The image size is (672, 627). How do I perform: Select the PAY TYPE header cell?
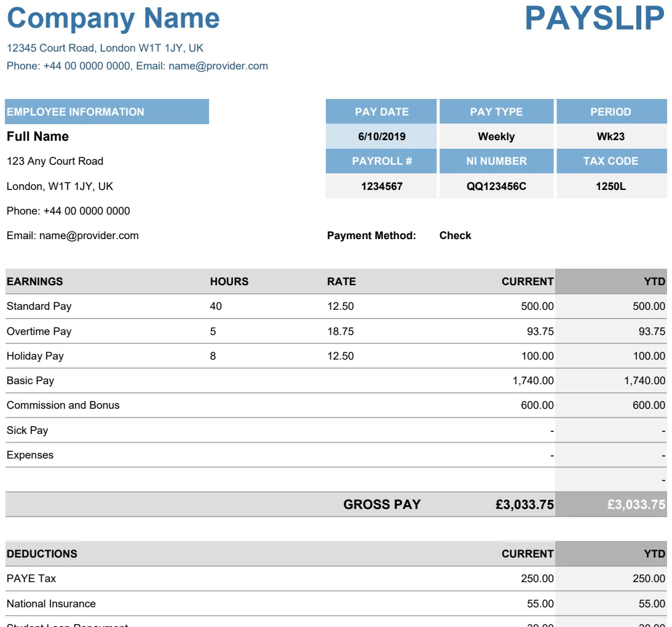496,112
